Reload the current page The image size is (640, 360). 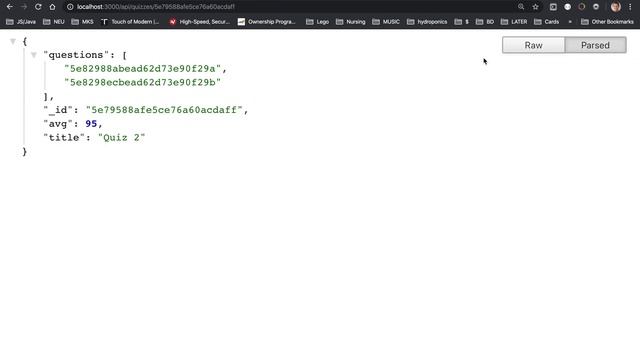point(38,7)
